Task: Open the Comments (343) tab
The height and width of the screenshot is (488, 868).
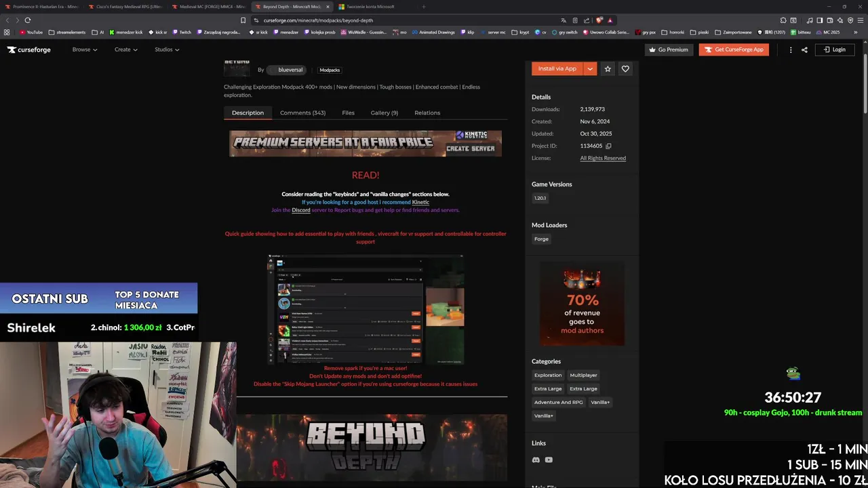Action: (302, 113)
